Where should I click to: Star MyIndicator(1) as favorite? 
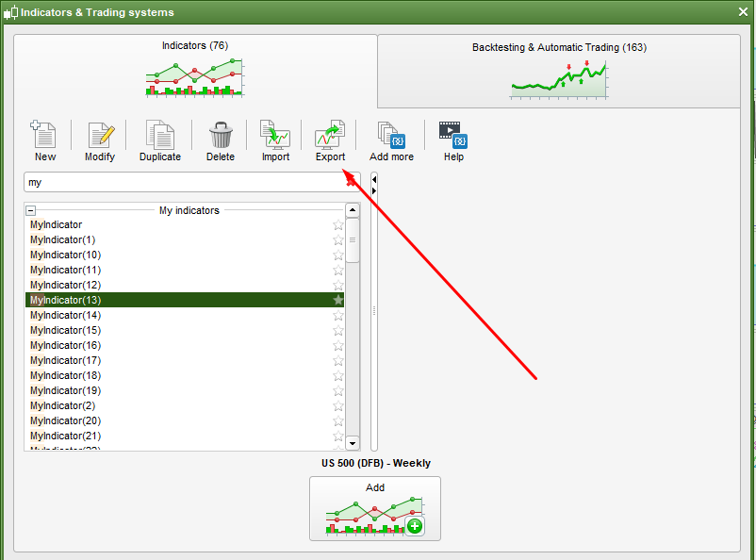(338, 239)
